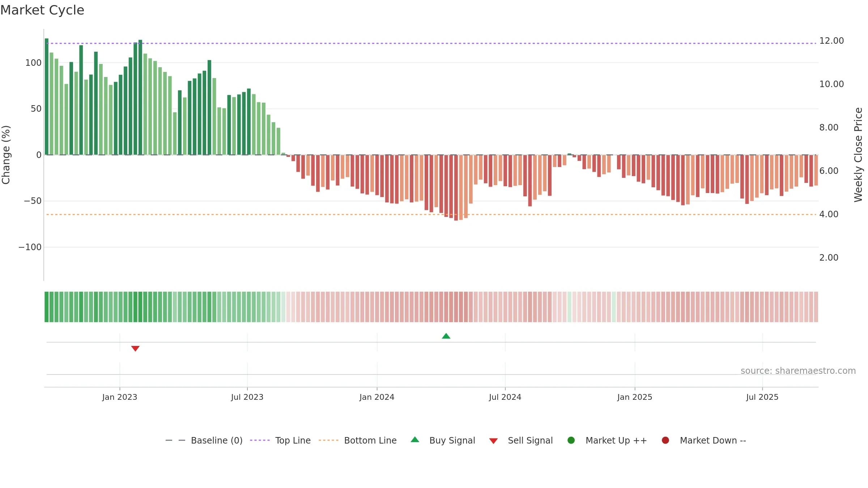Click the Jul 2024 axis label
This screenshot has width=868, height=488.
point(505,397)
